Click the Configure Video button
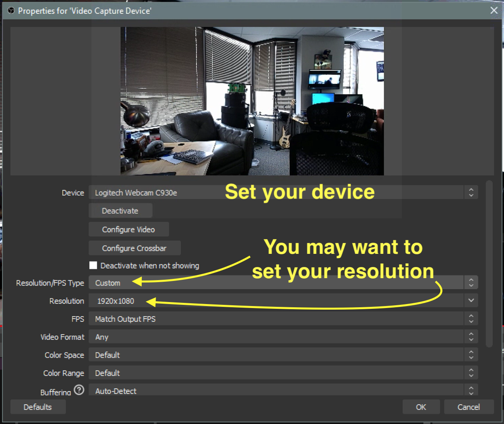The image size is (504, 424). point(129,230)
